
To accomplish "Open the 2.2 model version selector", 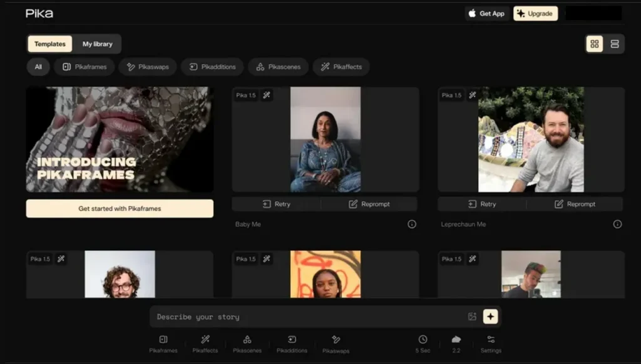I will 456,343.
